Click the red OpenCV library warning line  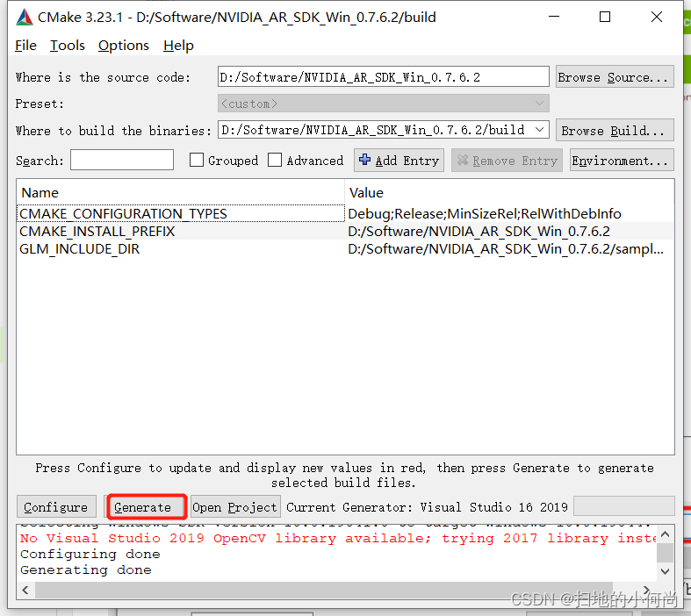(338, 538)
